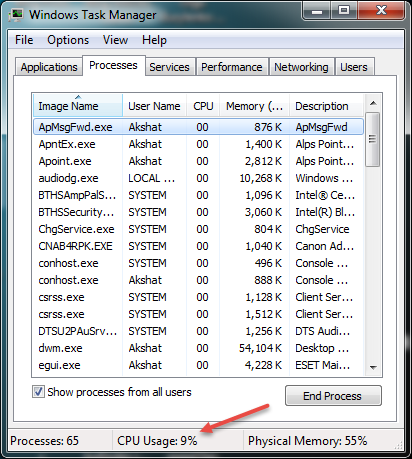The image size is (412, 459).
Task: Select the Apoint.exe process
Action: pyautogui.click(x=198, y=161)
